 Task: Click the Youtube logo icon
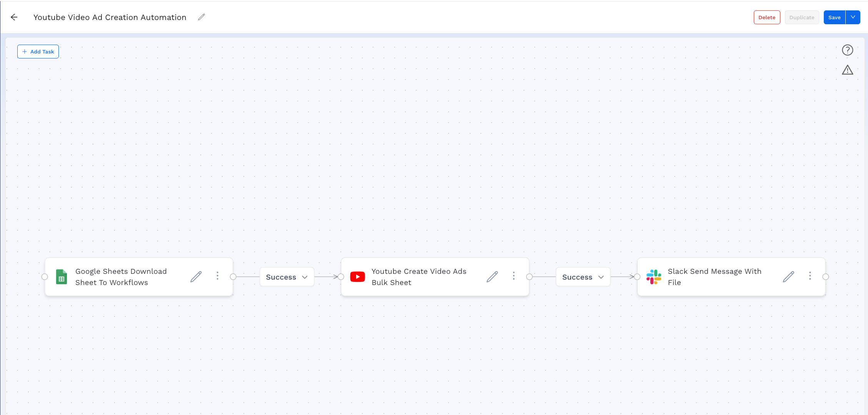(357, 277)
